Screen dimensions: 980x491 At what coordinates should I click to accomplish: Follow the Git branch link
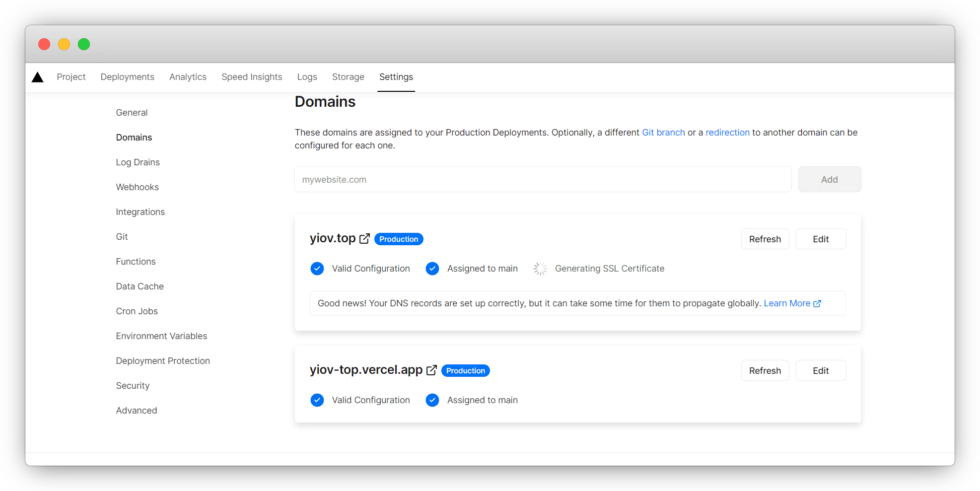click(x=663, y=133)
